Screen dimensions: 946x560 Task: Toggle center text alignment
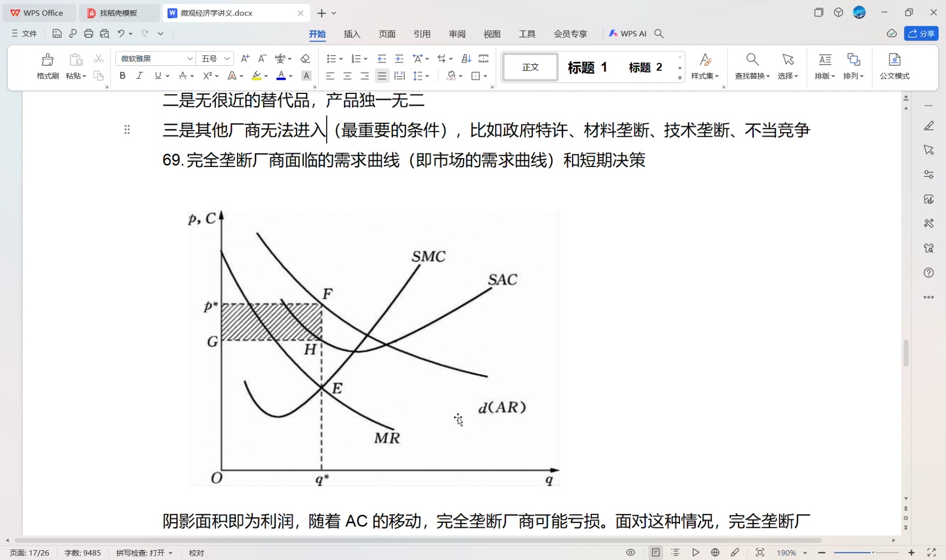[347, 76]
